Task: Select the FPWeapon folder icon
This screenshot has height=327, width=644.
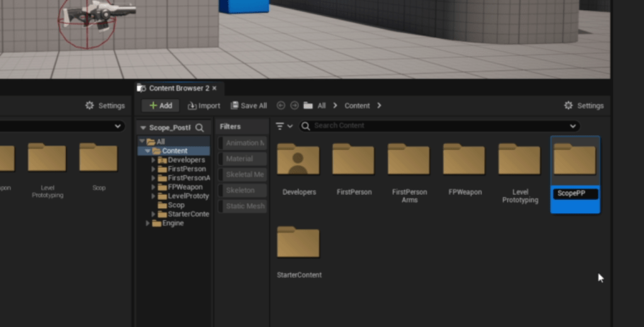Action: [464, 160]
